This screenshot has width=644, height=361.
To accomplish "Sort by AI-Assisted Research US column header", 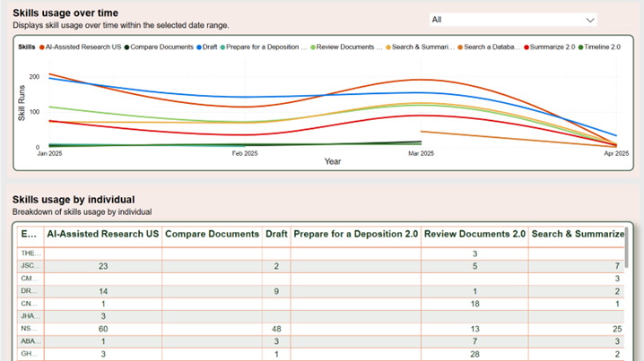I will point(102,235).
